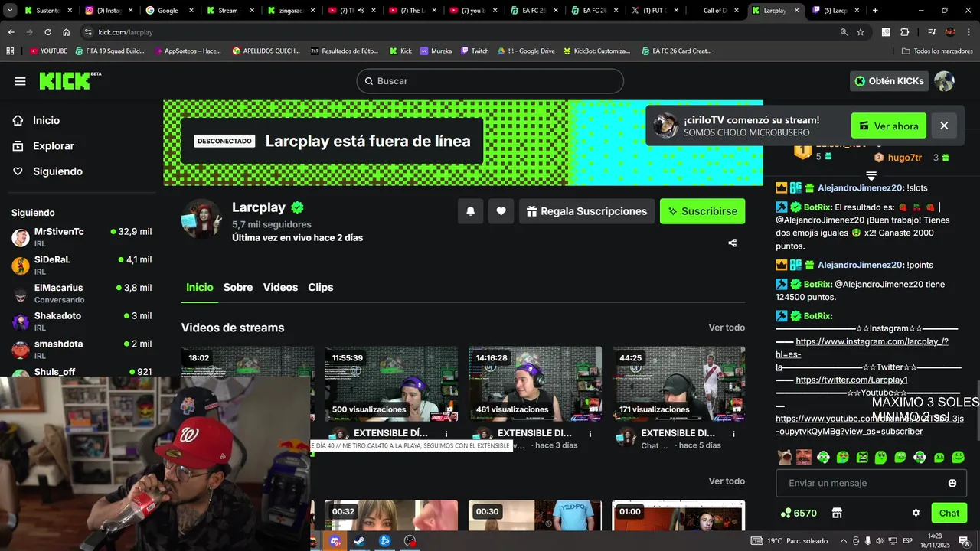Screen dimensions: 980x551
Task: Click Ver ahora in the ciriloTV notification
Action: (889, 126)
